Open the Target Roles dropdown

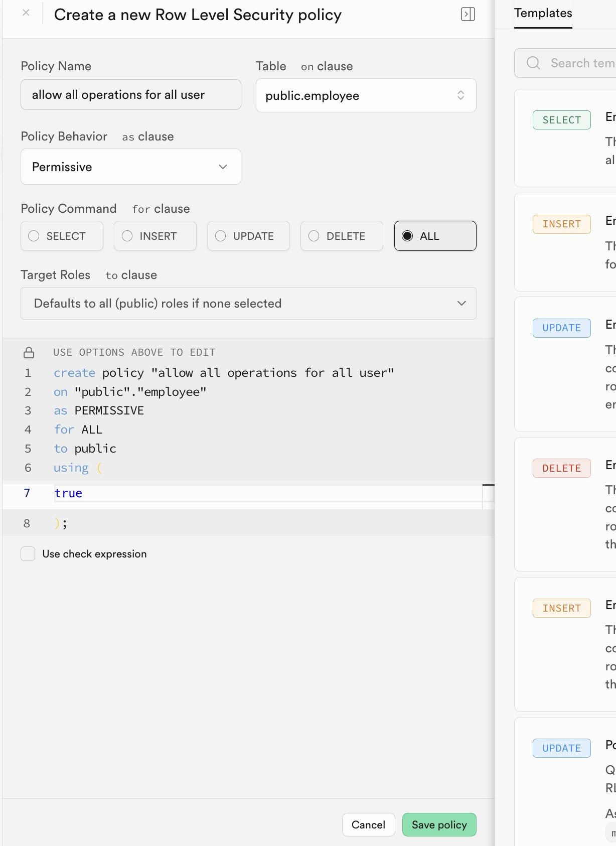point(248,303)
